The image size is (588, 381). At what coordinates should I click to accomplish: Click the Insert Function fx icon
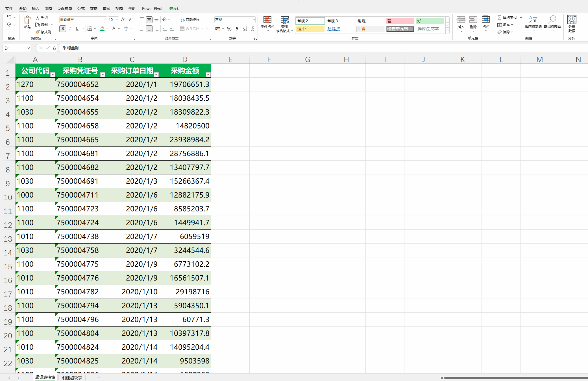pyautogui.click(x=55, y=48)
